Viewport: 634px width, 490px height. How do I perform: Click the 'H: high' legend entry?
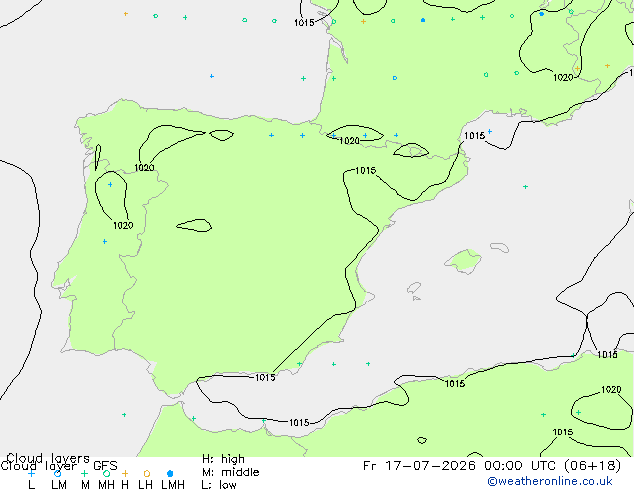pyautogui.click(x=223, y=459)
